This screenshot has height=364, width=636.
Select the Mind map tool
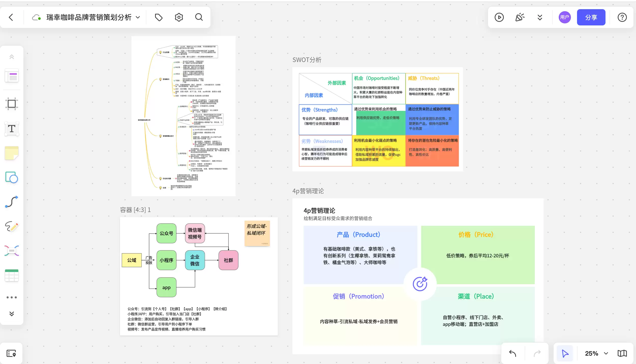[x=12, y=251]
